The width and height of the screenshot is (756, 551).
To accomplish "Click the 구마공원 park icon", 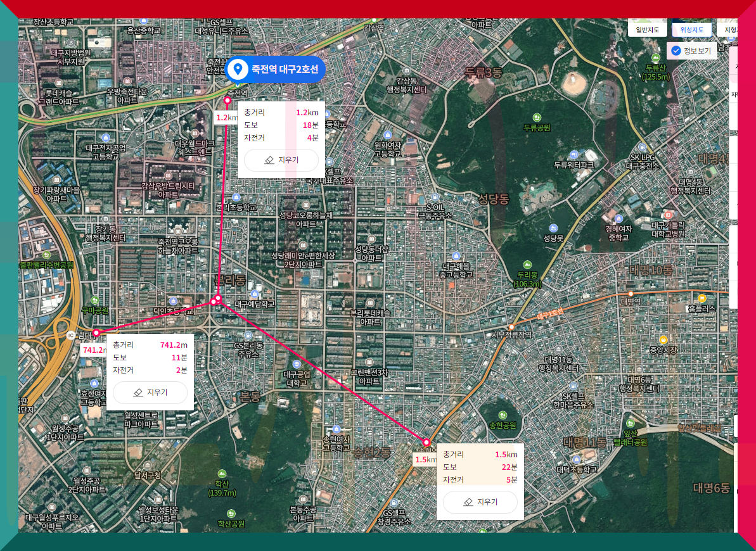I will 95,301.
